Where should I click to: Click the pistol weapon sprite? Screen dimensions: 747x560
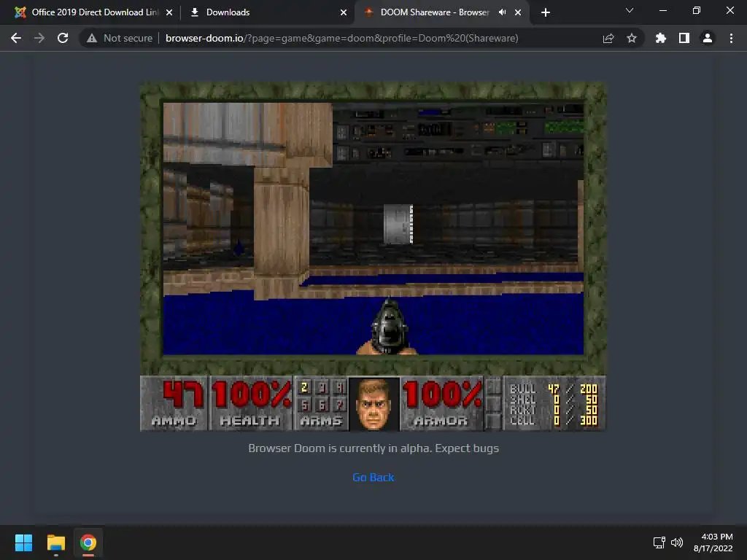388,327
